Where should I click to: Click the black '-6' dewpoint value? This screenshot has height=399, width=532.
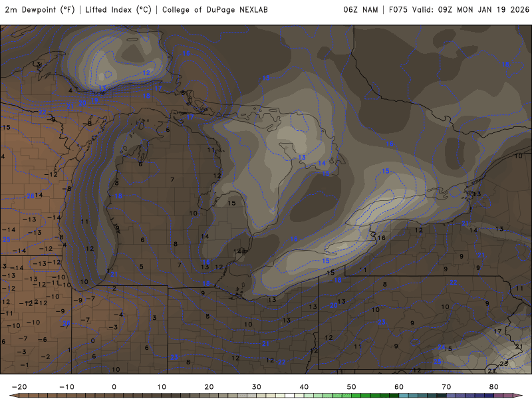(x=43, y=339)
